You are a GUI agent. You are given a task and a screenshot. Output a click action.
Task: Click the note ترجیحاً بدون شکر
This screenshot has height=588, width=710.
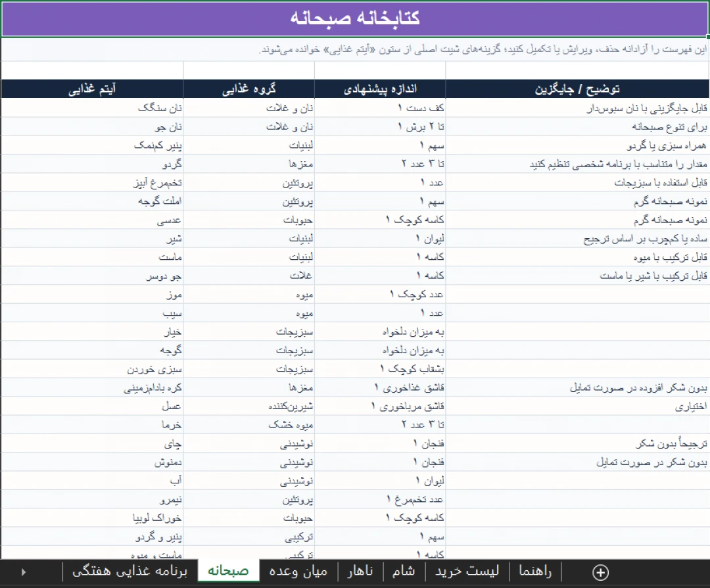coord(577,443)
